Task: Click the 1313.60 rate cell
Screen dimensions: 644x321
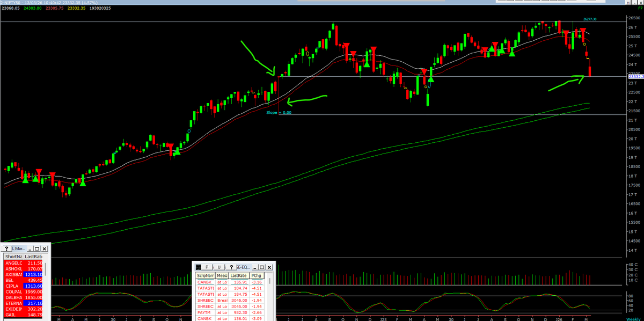Action: [x=33, y=286]
